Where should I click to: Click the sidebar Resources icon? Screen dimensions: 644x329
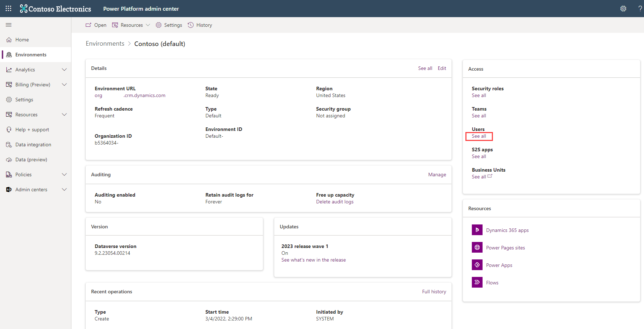click(9, 115)
